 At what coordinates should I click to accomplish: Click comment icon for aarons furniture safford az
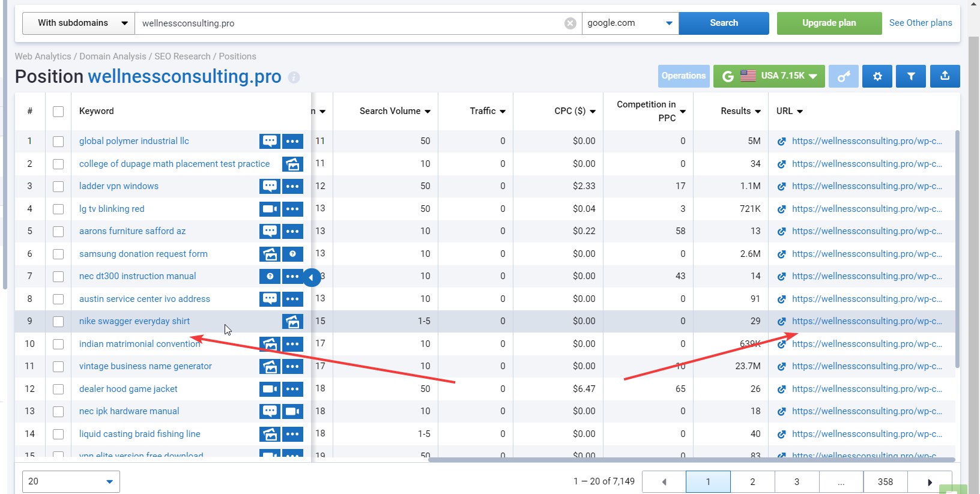click(270, 231)
